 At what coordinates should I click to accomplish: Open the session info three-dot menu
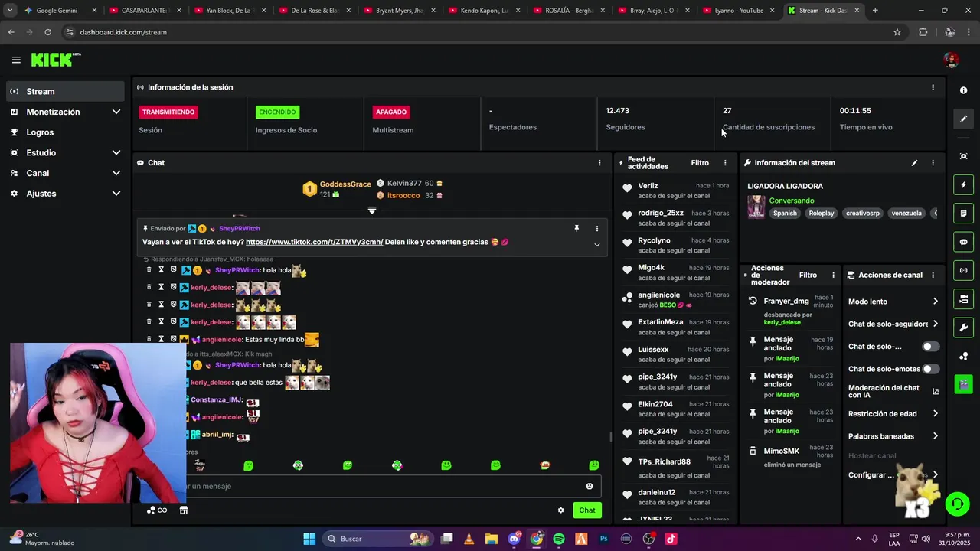click(933, 87)
